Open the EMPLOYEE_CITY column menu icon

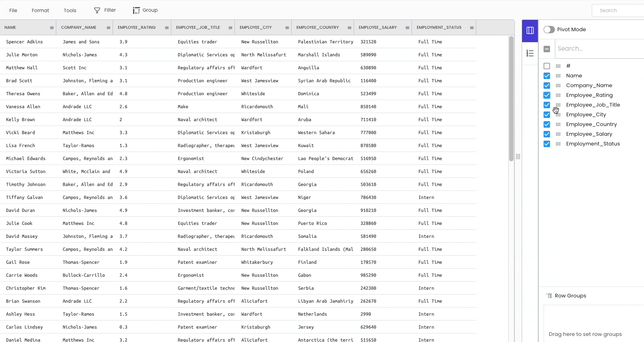[x=287, y=28]
